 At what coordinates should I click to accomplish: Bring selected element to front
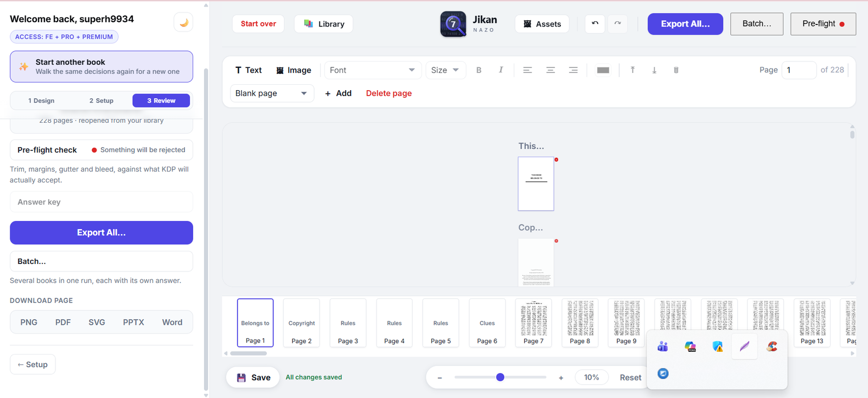point(633,70)
